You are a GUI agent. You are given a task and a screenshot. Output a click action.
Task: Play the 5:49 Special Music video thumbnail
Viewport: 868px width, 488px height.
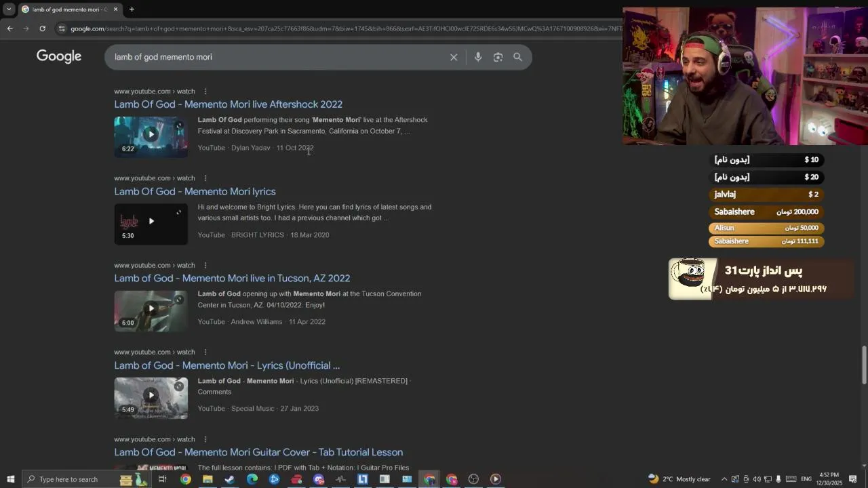click(x=151, y=398)
